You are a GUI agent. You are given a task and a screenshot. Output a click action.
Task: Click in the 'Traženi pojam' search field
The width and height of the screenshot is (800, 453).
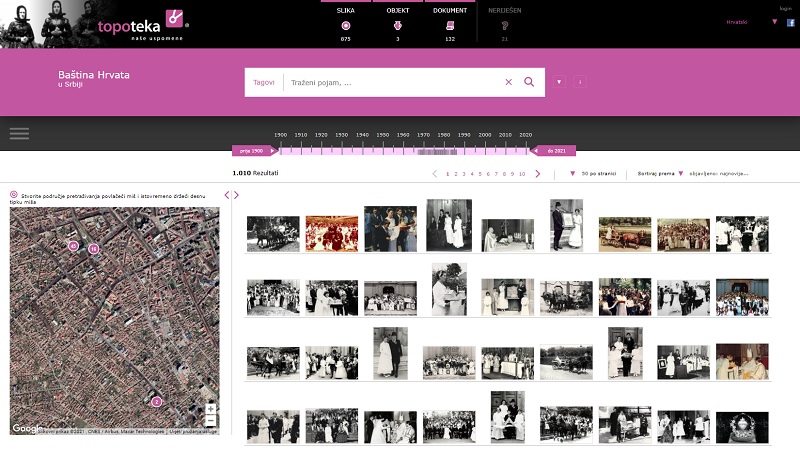click(x=390, y=82)
